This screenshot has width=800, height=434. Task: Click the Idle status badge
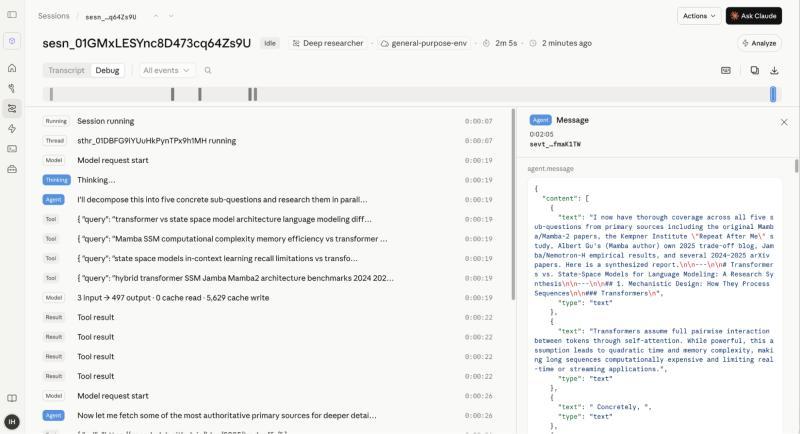[269, 43]
